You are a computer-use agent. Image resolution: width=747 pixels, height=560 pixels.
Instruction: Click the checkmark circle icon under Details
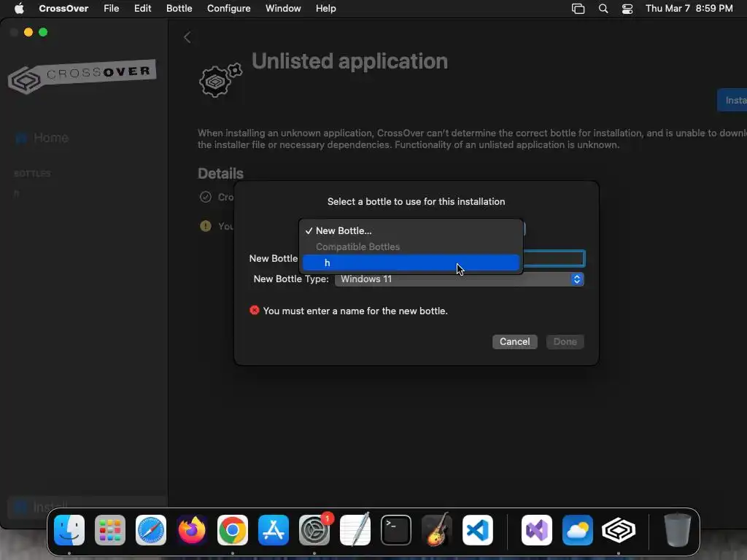point(205,197)
